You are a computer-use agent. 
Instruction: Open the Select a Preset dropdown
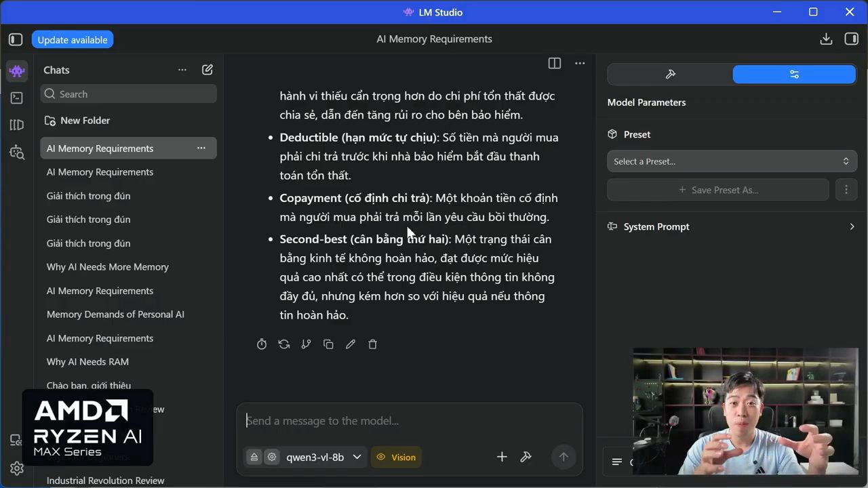[x=732, y=161]
